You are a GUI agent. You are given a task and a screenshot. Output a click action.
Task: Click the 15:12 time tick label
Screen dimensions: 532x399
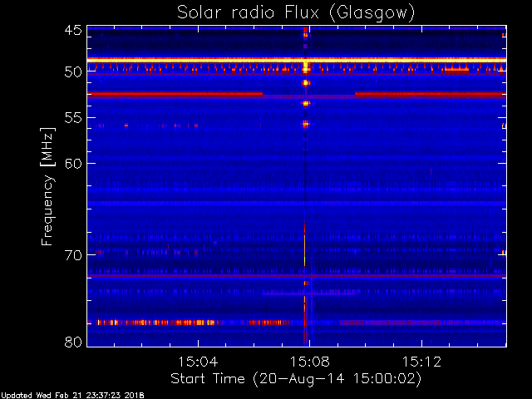[x=421, y=362]
